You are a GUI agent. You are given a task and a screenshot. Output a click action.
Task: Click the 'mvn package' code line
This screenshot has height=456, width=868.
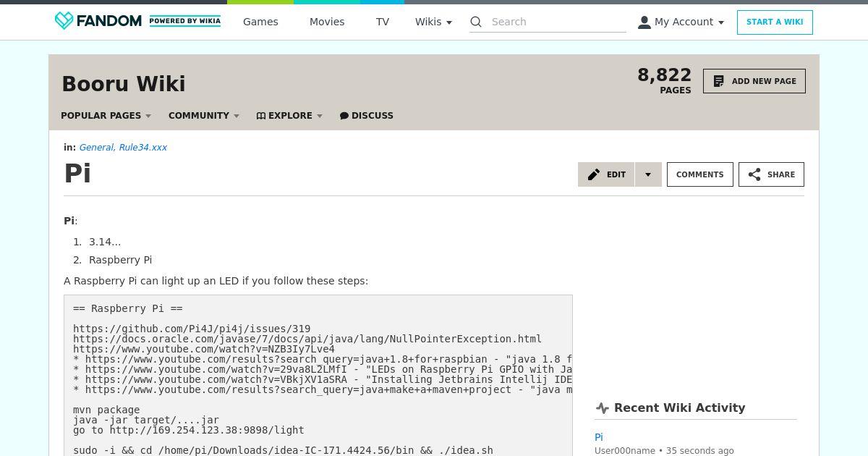[106, 410]
